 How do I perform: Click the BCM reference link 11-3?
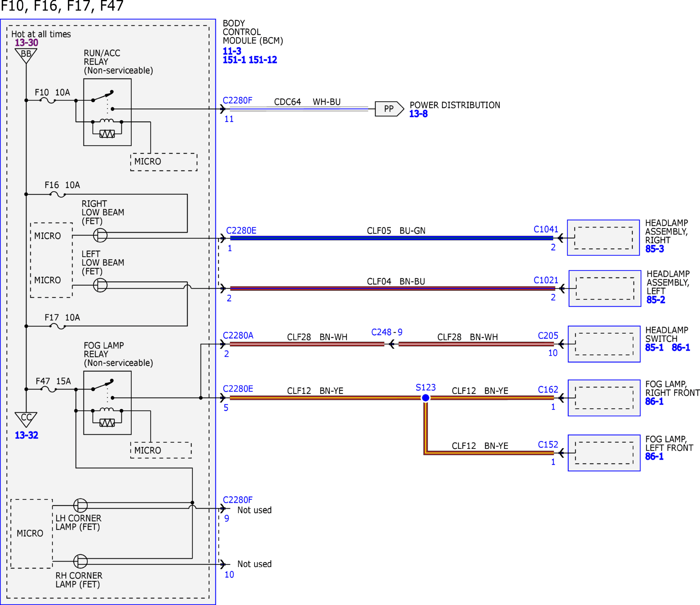(x=232, y=51)
